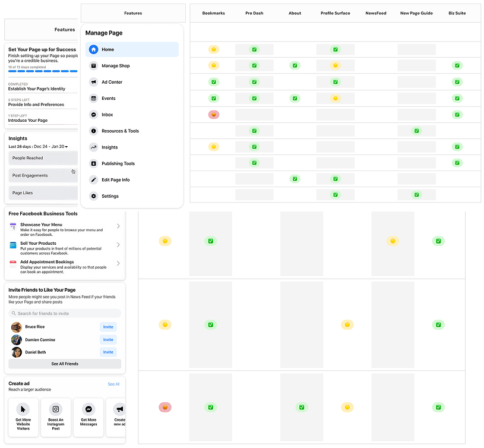Click Add Appointment Bookings red icon

(13, 263)
